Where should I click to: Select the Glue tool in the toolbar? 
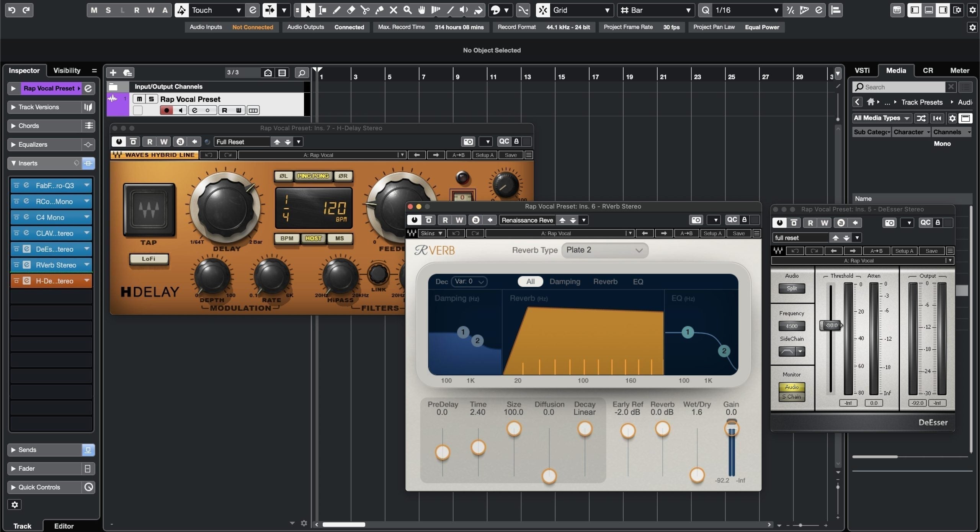coord(379,10)
